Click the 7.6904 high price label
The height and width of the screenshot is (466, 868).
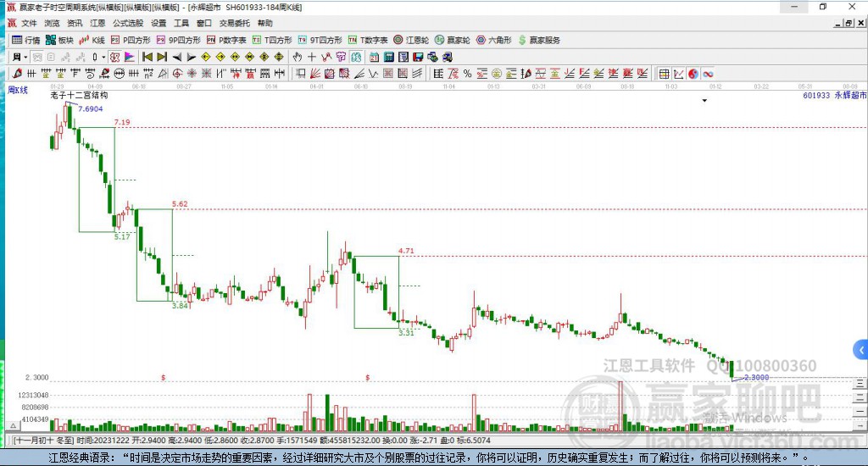pyautogui.click(x=90, y=109)
